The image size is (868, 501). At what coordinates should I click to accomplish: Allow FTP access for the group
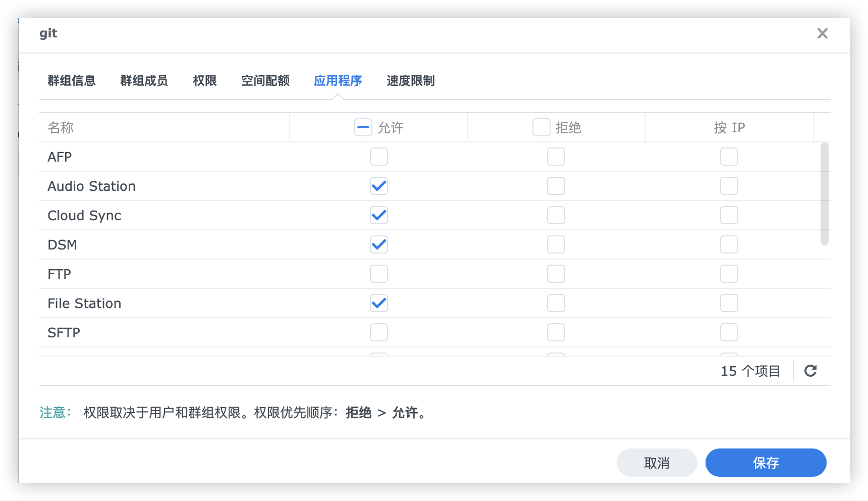pos(378,274)
